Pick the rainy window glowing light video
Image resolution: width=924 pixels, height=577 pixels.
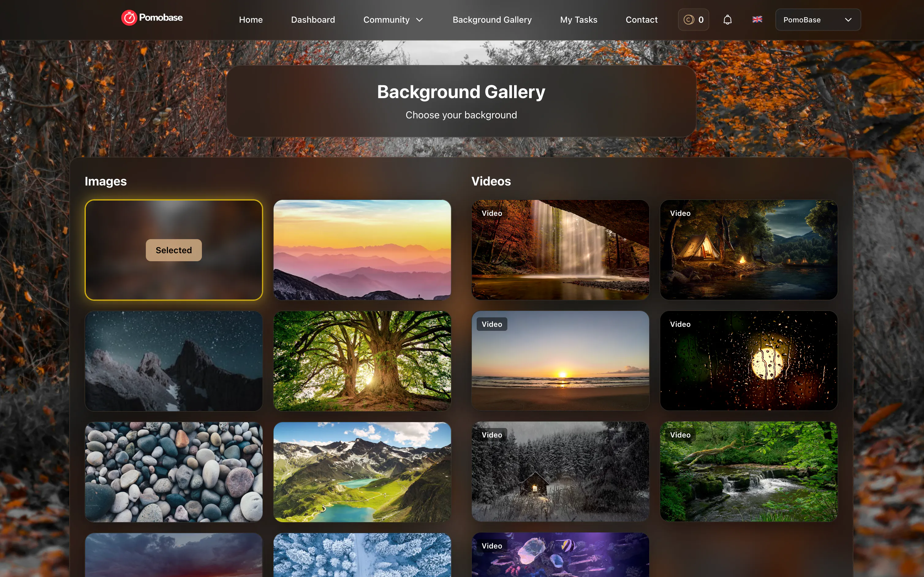click(748, 361)
